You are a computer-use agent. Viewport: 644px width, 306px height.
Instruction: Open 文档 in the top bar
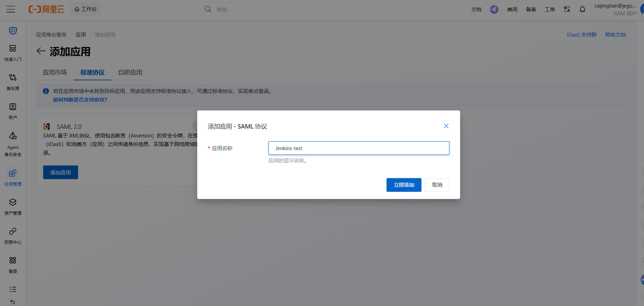[476, 9]
